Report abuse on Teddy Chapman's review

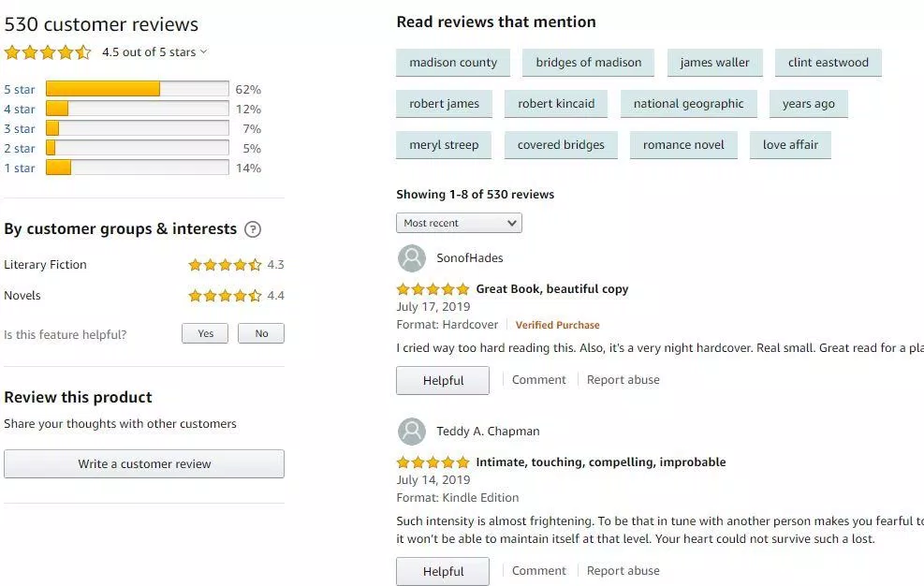click(x=623, y=571)
